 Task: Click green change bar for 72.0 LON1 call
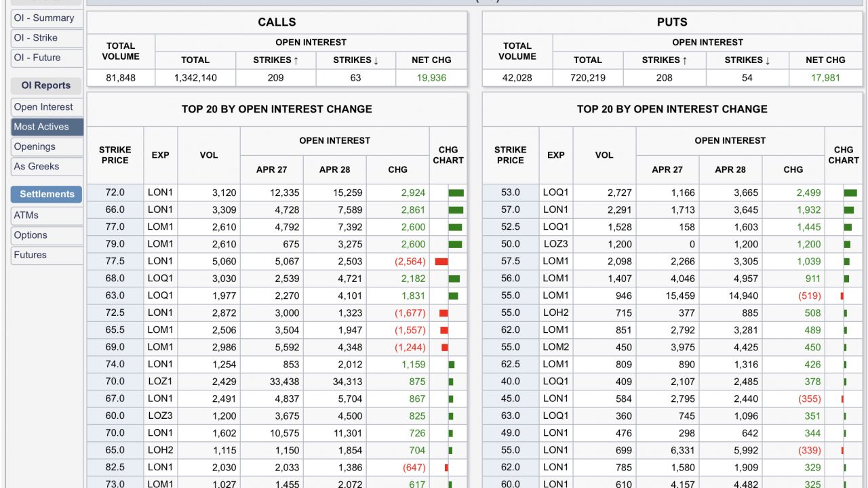coord(456,193)
